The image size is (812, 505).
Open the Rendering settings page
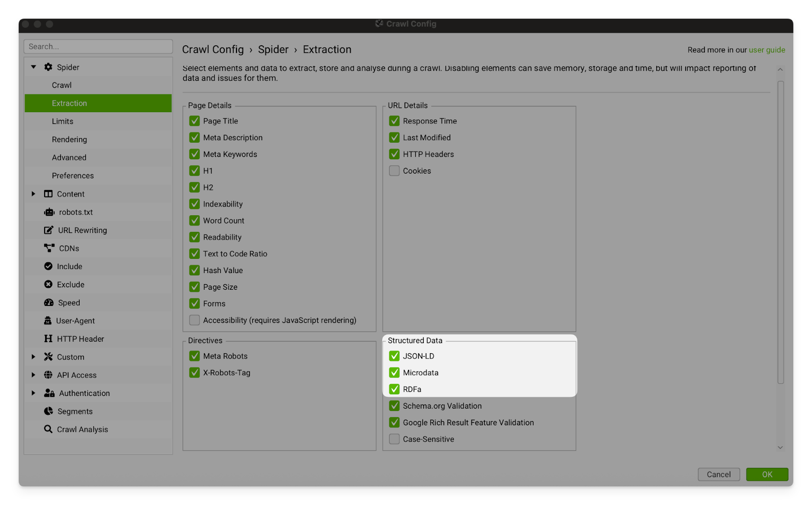69,140
